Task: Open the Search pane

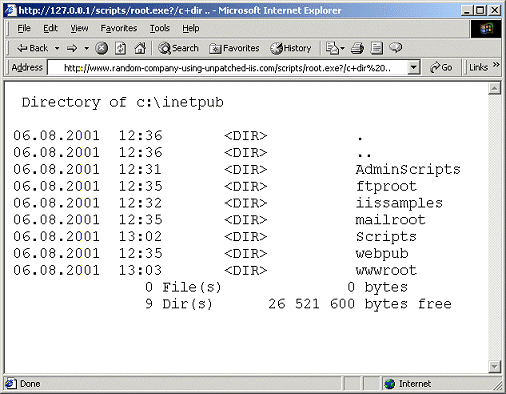Action: (x=178, y=48)
